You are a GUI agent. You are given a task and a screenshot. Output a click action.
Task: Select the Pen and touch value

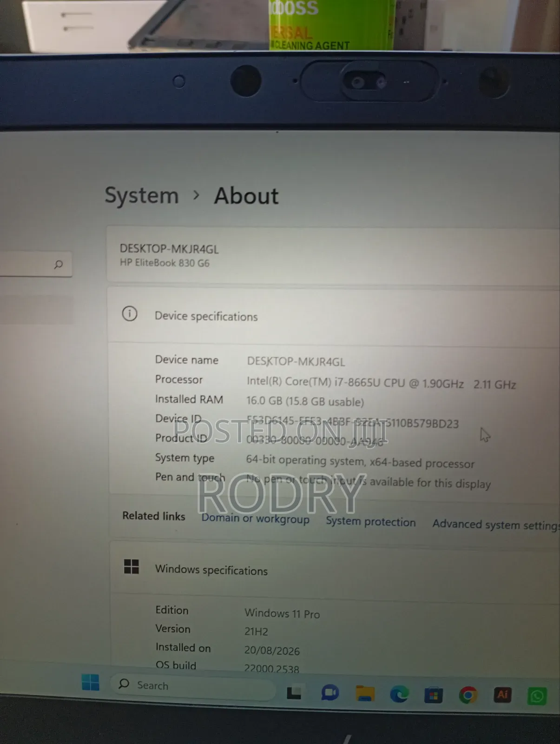368,481
